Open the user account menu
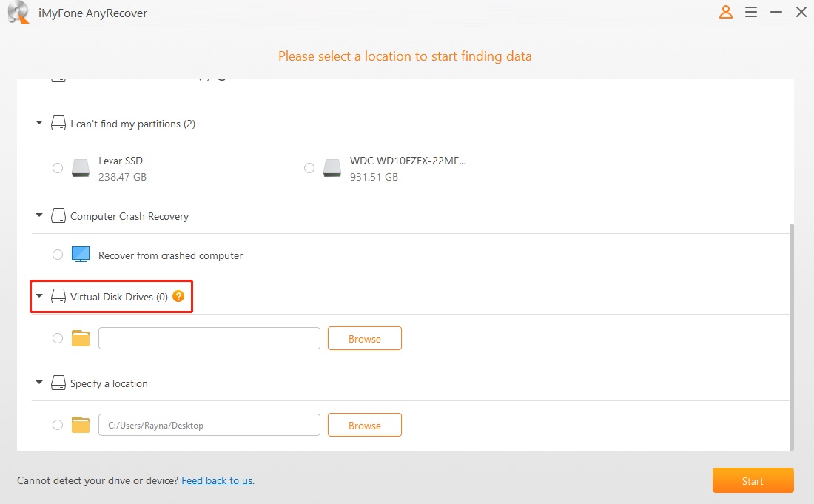The image size is (814, 504). pos(725,12)
